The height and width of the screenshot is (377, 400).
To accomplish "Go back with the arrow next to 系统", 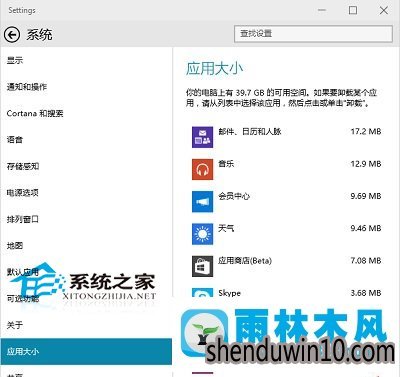I will click(x=12, y=35).
